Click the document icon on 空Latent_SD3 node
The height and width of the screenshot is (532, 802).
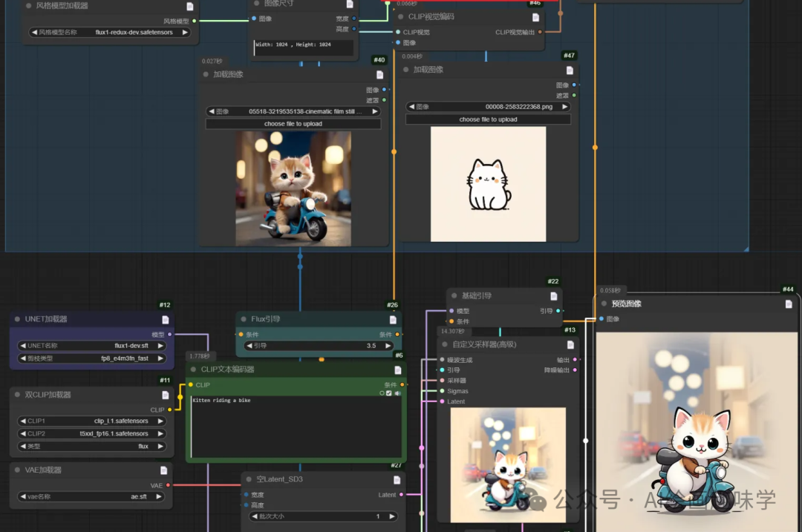397,480
